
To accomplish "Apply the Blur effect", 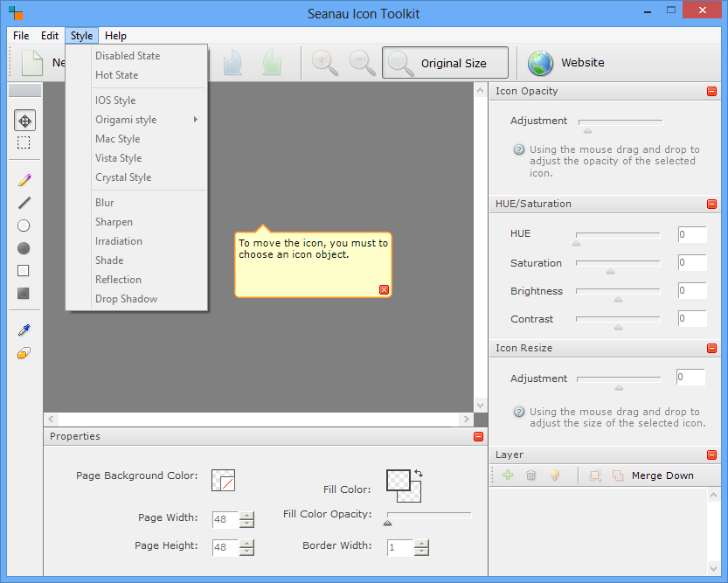I will 136,203.
